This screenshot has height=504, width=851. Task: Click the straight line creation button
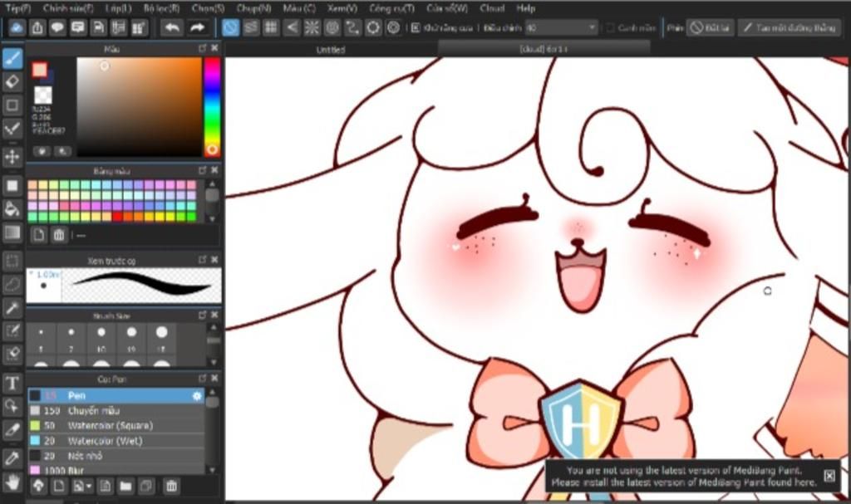coord(790,27)
